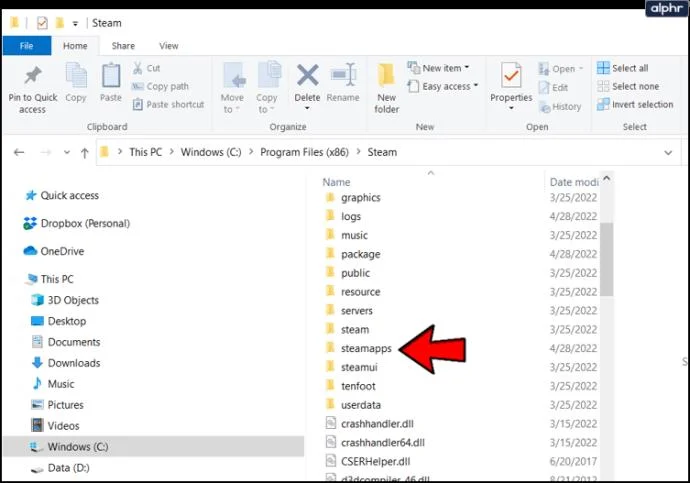
Task: Select Pictures in navigation pane
Action: 57,405
